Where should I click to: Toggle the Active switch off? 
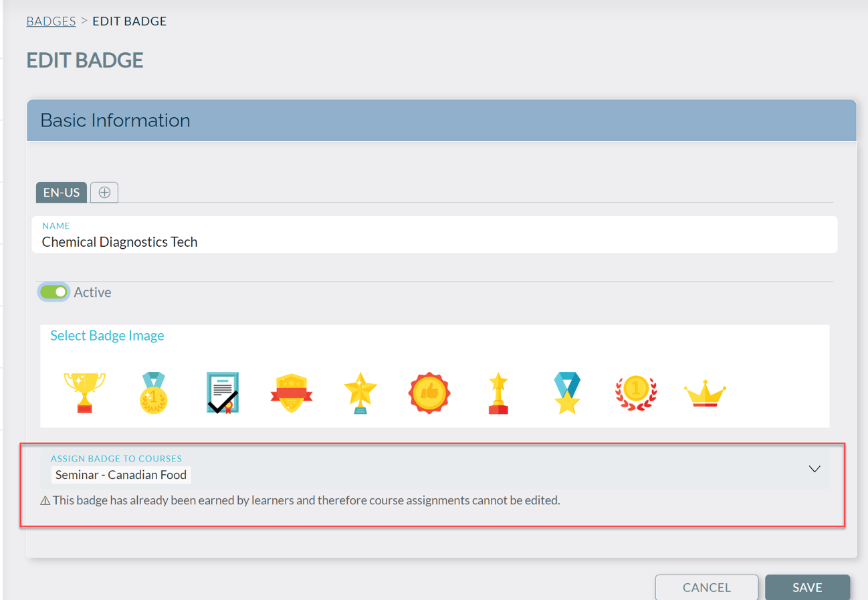pyautogui.click(x=53, y=292)
